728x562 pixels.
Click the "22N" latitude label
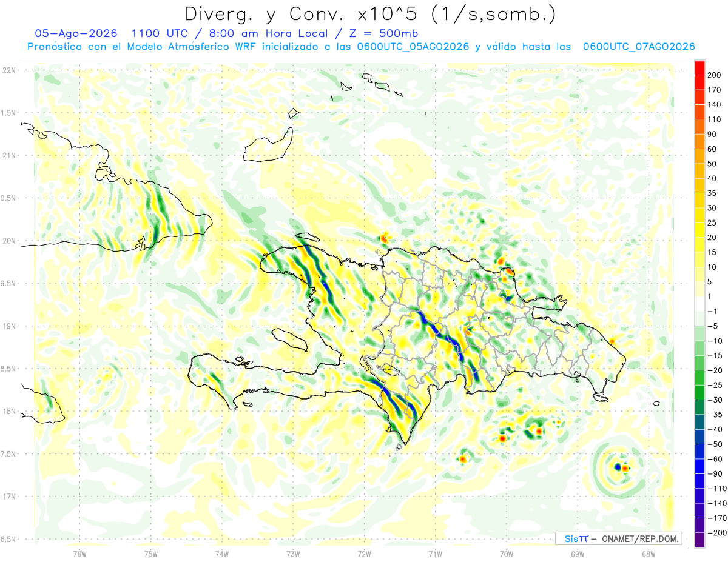(8, 70)
